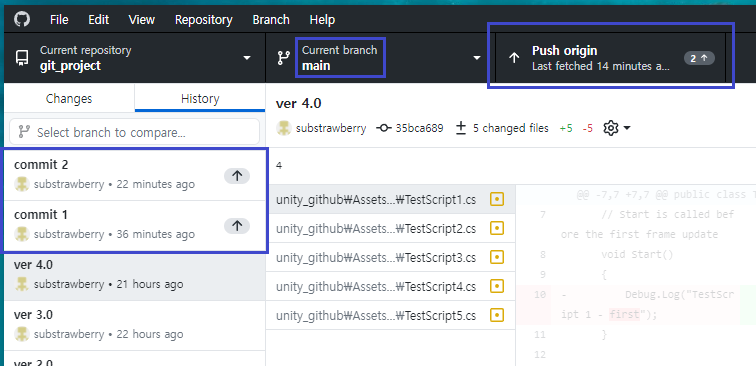Viewport: 756px width, 366px height.
Task: Open the Branch menu
Action: [271, 20]
